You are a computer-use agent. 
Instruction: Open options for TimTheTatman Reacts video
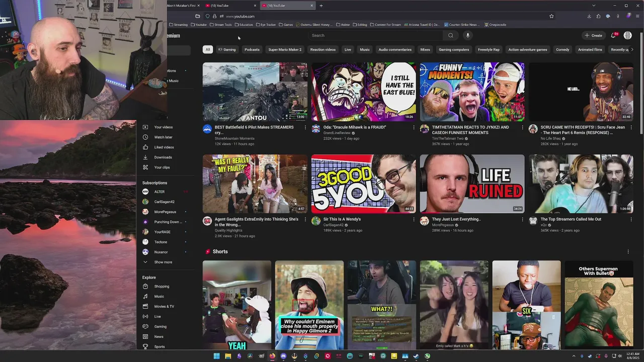(x=522, y=128)
